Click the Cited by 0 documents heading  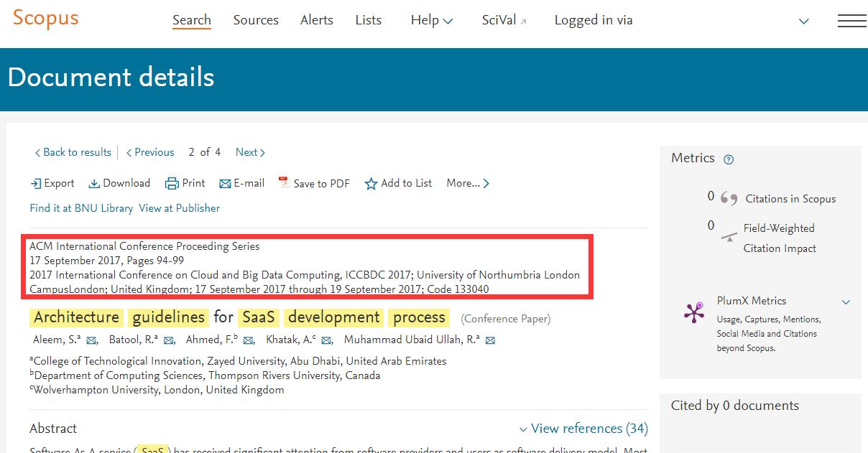click(735, 406)
